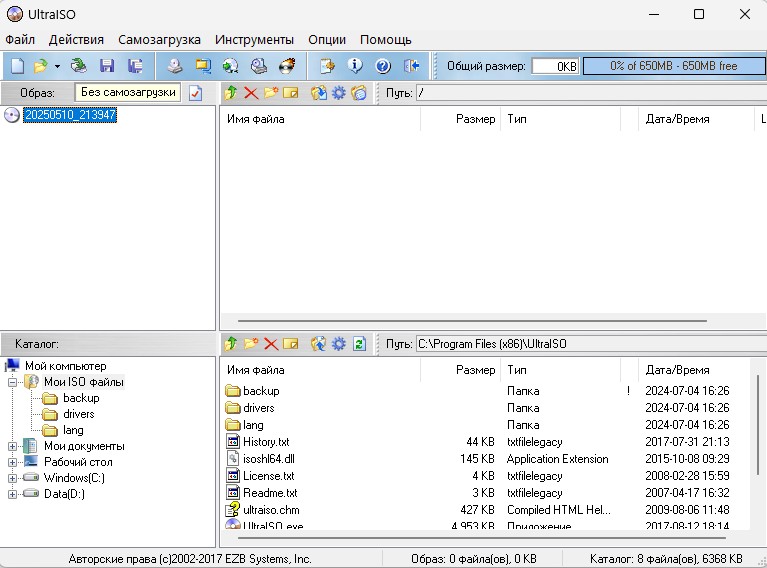Click the blue question mark Help icon
Image resolution: width=767 pixels, height=568 pixels.
[383, 66]
